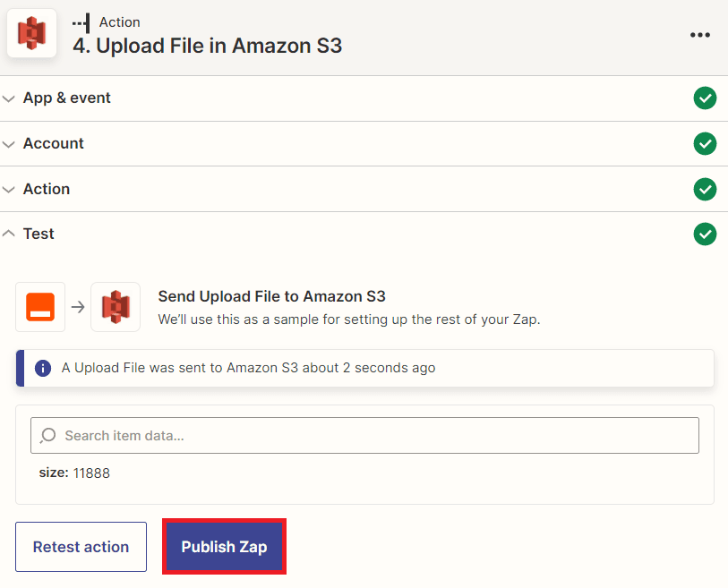Open the Action section by its label
This screenshot has width=728, height=588.
(x=47, y=189)
